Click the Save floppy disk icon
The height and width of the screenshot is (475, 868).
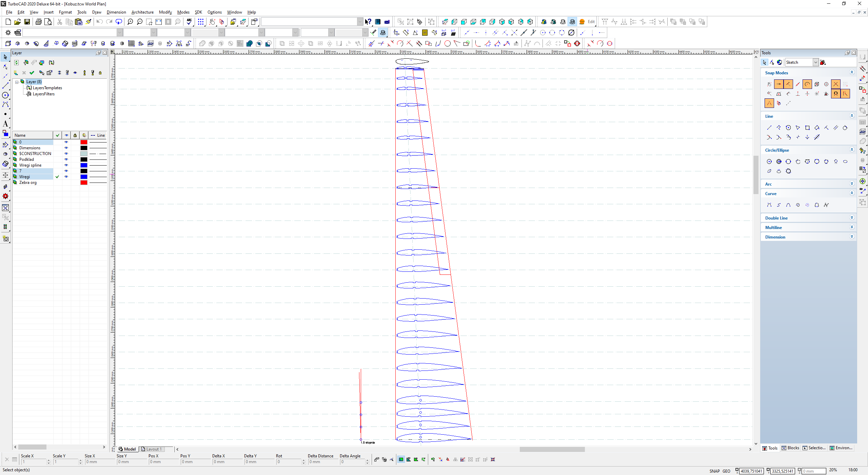point(27,22)
